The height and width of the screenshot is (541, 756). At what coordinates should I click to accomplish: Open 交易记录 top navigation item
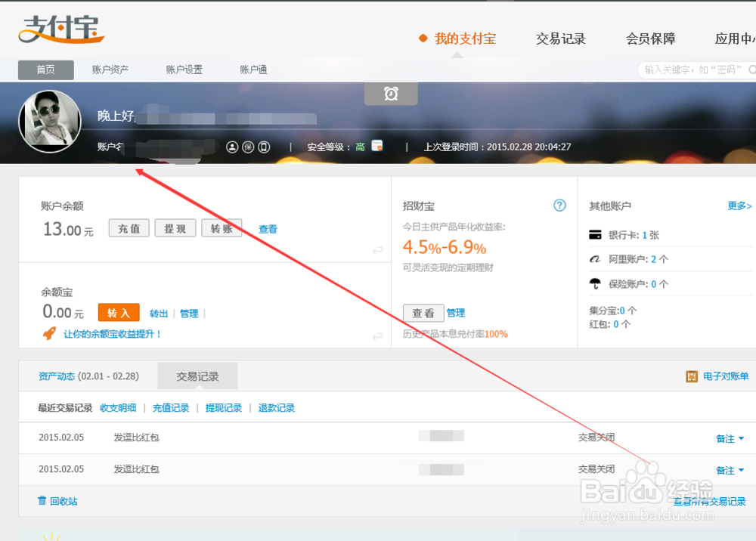tap(560, 39)
